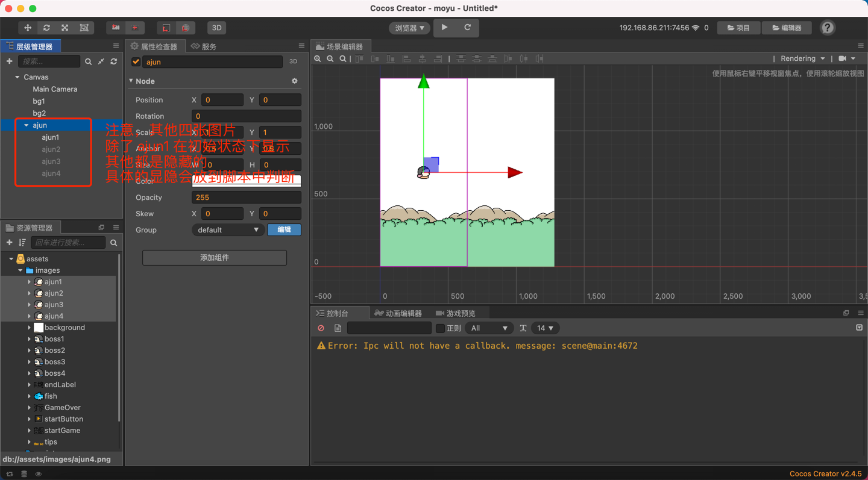
Task: Click the hierarchy search magnifier icon
Action: coord(88,61)
